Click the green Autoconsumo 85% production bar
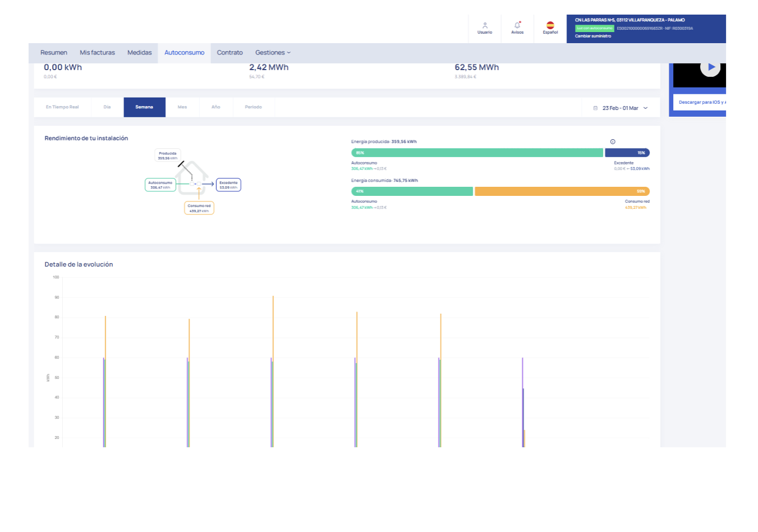Viewport: 758px width, 532px height. pyautogui.click(x=477, y=153)
